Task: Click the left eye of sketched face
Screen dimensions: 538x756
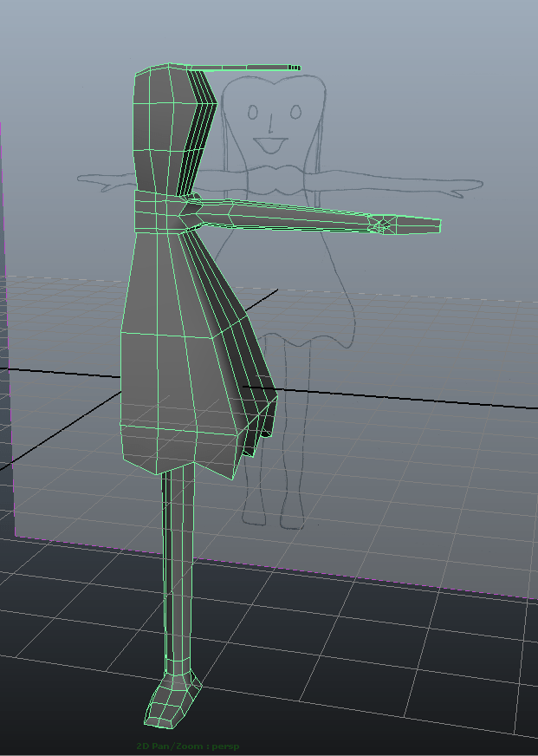Action: tap(253, 112)
